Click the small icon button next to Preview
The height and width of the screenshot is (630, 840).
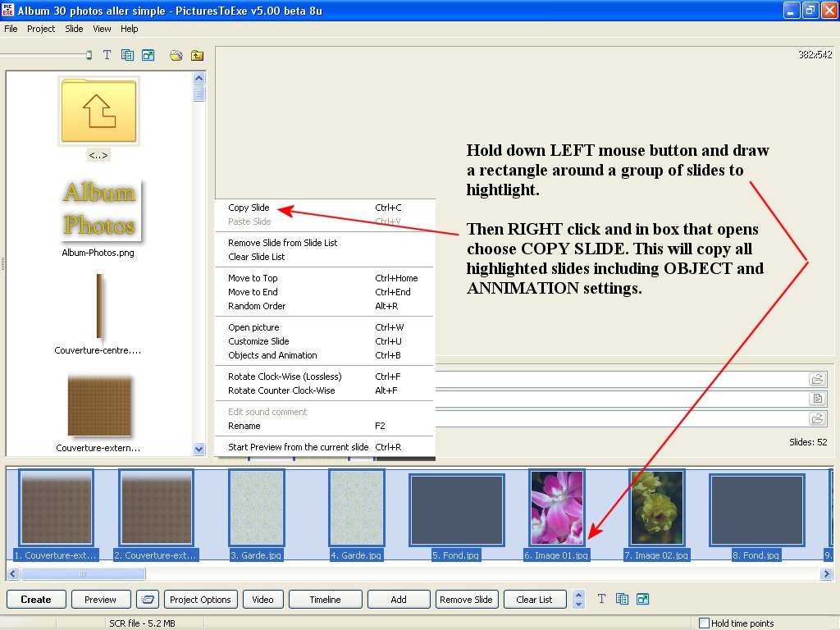point(148,600)
